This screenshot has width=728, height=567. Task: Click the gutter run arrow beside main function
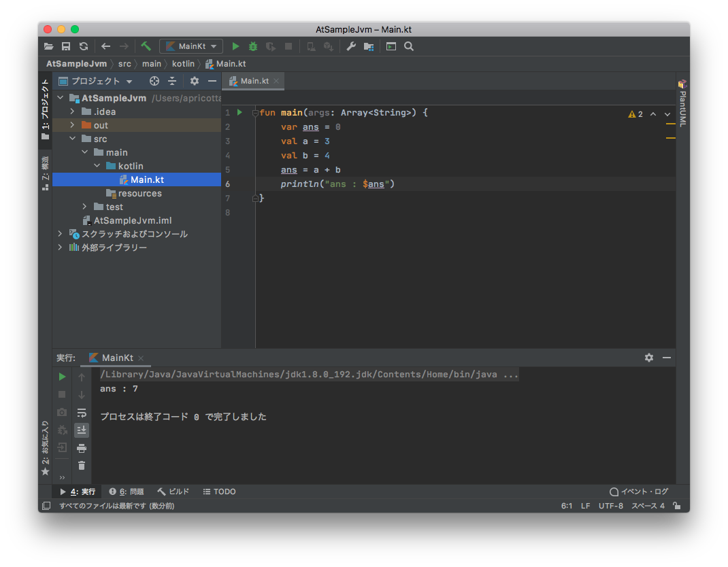[239, 112]
